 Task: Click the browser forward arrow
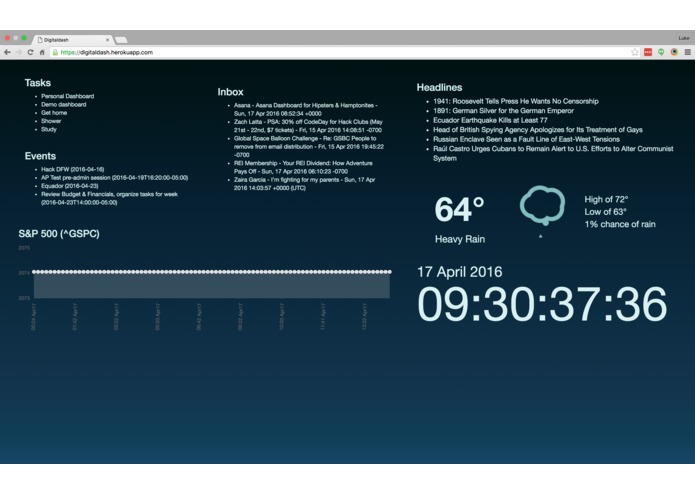19,52
